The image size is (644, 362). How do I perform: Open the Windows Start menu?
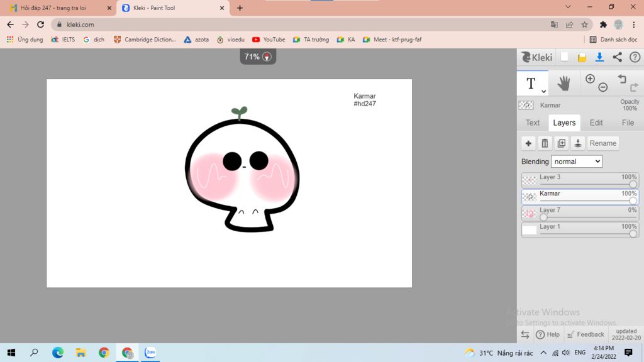(11, 353)
